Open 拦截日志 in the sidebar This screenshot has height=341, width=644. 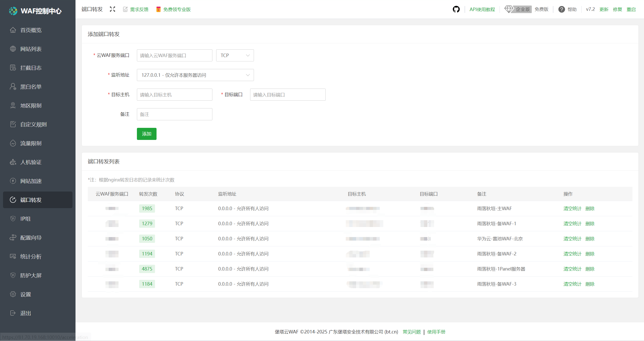[31, 68]
